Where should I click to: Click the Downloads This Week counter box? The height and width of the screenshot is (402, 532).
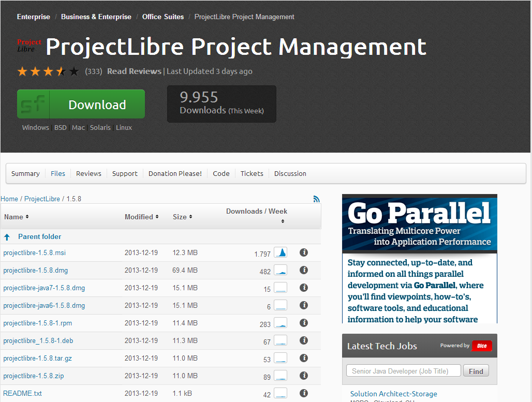[221, 104]
